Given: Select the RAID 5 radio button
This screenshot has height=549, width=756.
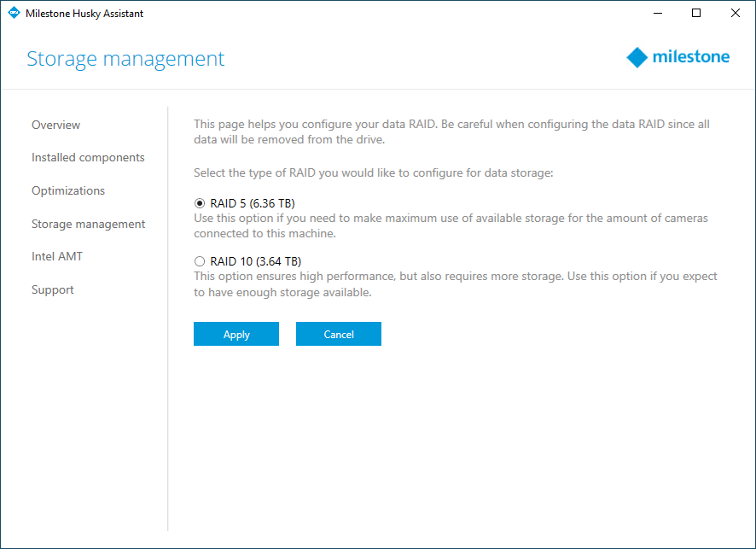Looking at the screenshot, I should pos(200,203).
